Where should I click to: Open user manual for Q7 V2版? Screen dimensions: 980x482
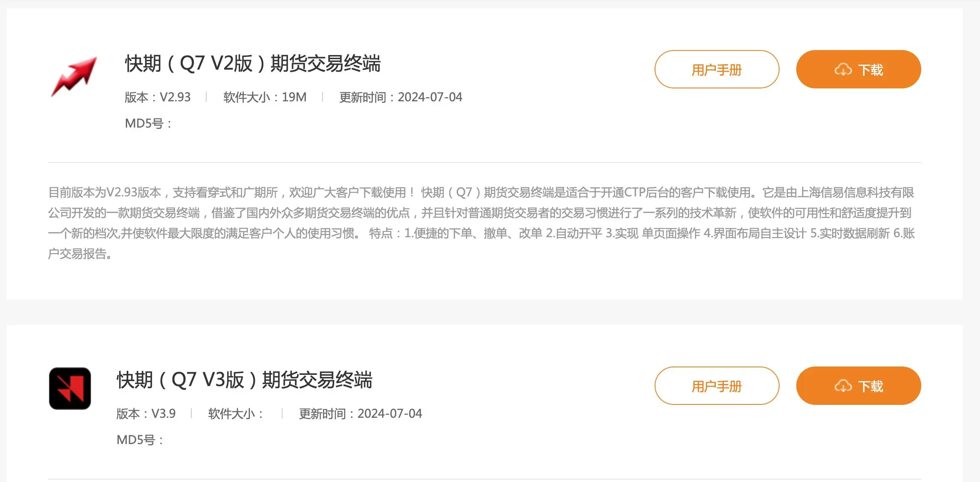(x=717, y=69)
